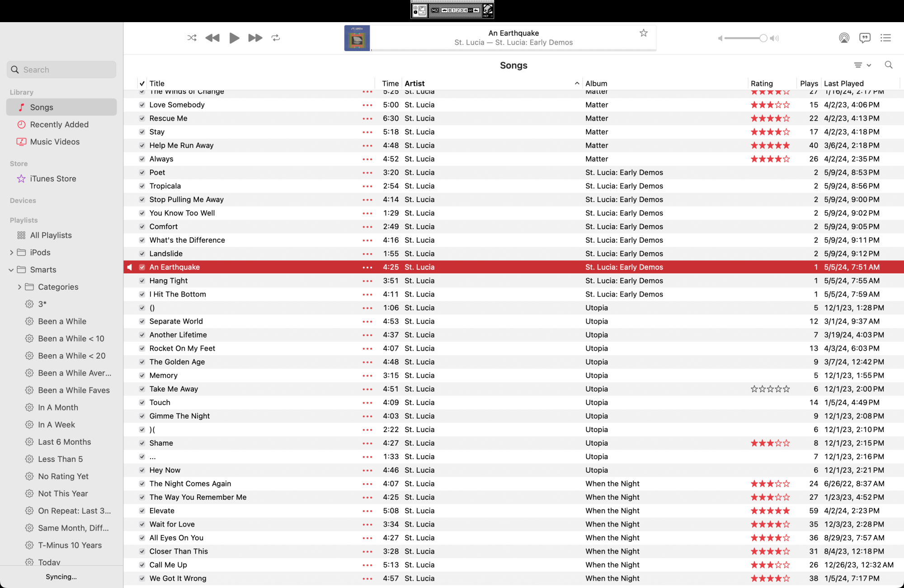Click the max volume speaker icon

[x=774, y=38]
